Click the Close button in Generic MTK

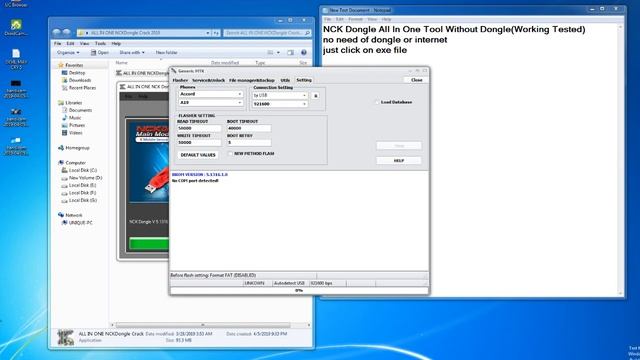(416, 80)
